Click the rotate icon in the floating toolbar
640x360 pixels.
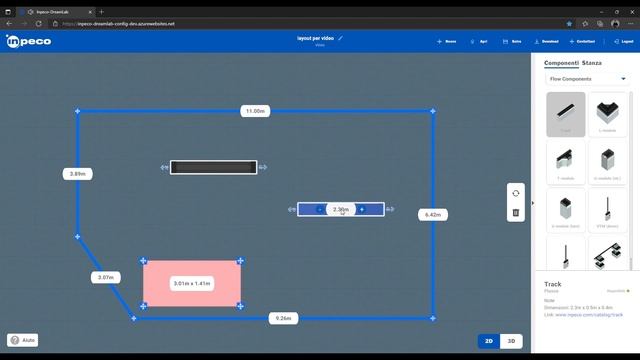point(516,193)
